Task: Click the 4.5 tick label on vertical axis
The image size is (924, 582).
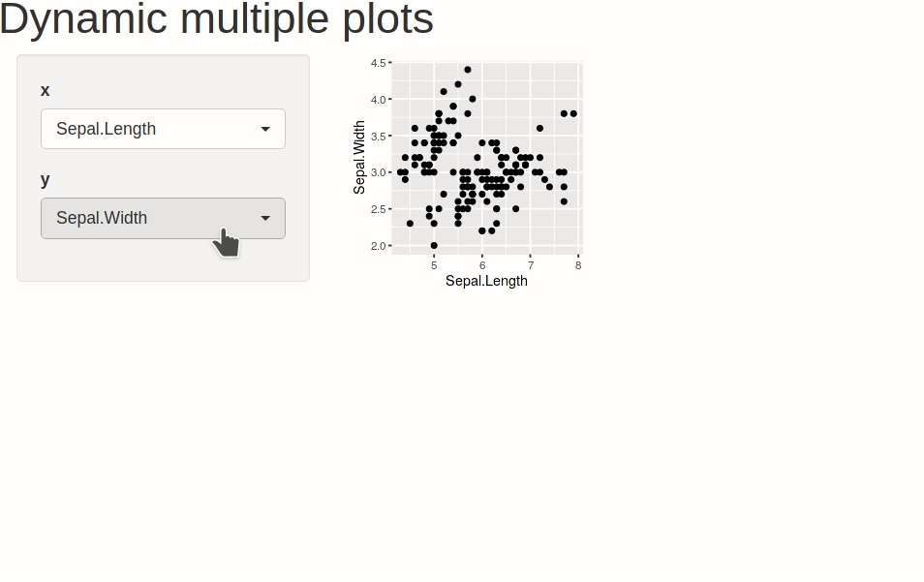Action: (378, 63)
